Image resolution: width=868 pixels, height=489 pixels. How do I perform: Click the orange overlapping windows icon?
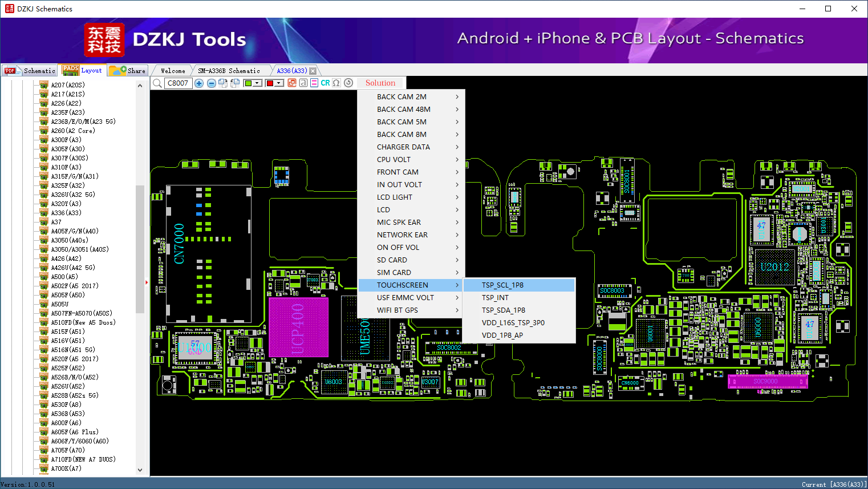coord(292,83)
